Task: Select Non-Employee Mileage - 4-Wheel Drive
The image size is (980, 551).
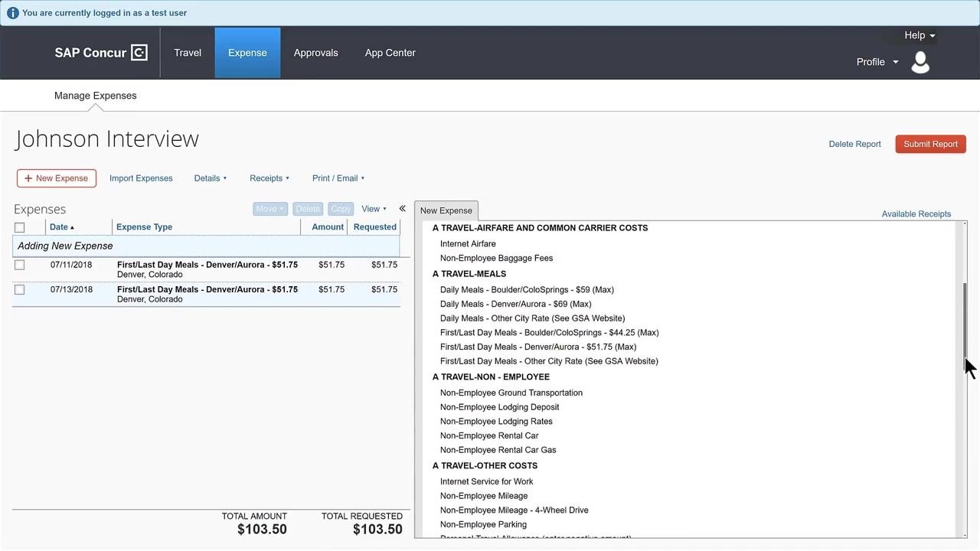Action: [514, 510]
